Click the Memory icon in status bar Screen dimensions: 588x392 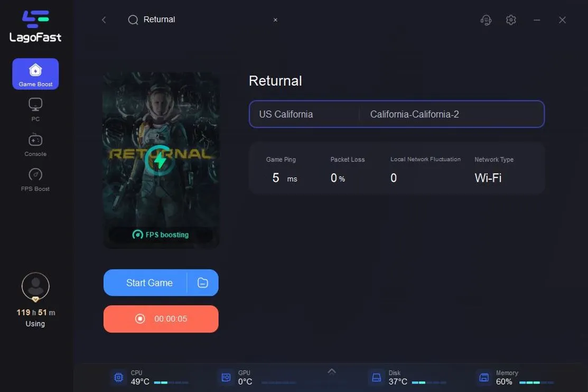484,377
